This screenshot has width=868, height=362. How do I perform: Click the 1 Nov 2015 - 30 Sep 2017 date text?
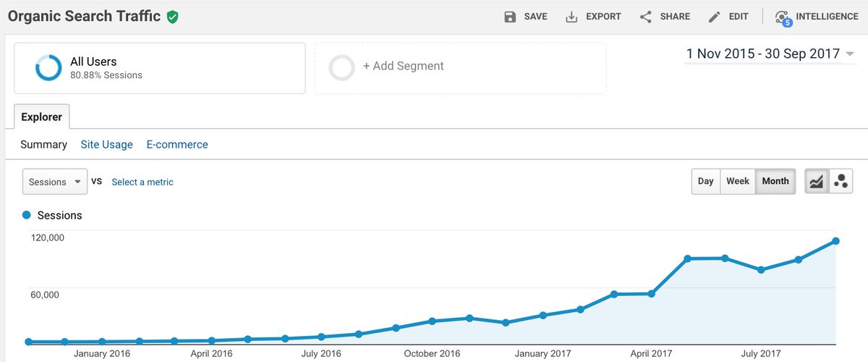(x=763, y=54)
